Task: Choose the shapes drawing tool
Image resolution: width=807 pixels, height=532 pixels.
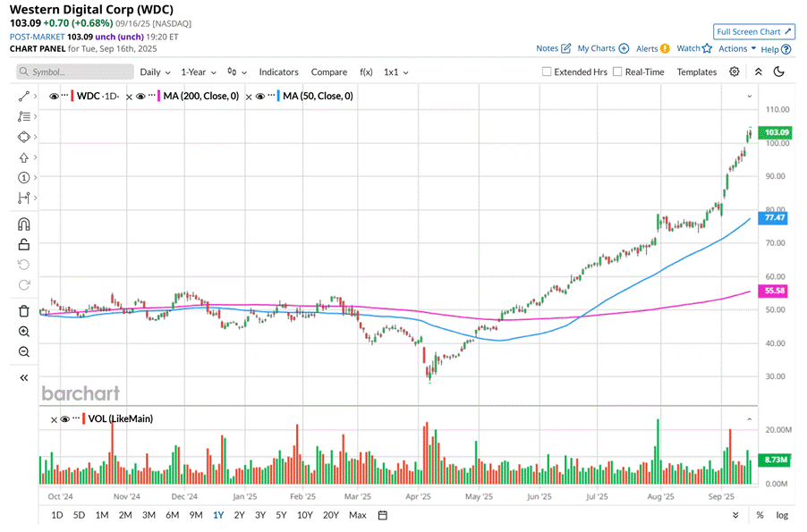Action: (23, 137)
